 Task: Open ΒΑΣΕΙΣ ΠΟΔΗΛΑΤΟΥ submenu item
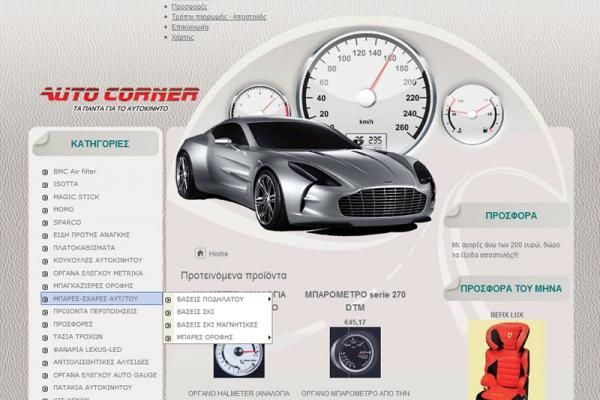pyautogui.click(x=210, y=299)
